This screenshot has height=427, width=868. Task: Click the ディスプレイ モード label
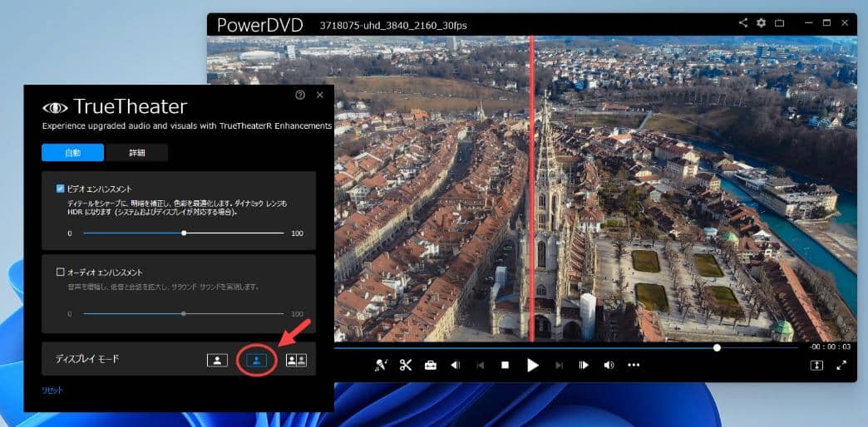[x=87, y=359]
